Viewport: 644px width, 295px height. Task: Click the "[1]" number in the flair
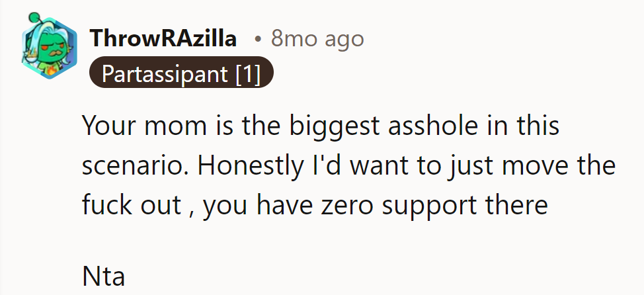pos(248,75)
